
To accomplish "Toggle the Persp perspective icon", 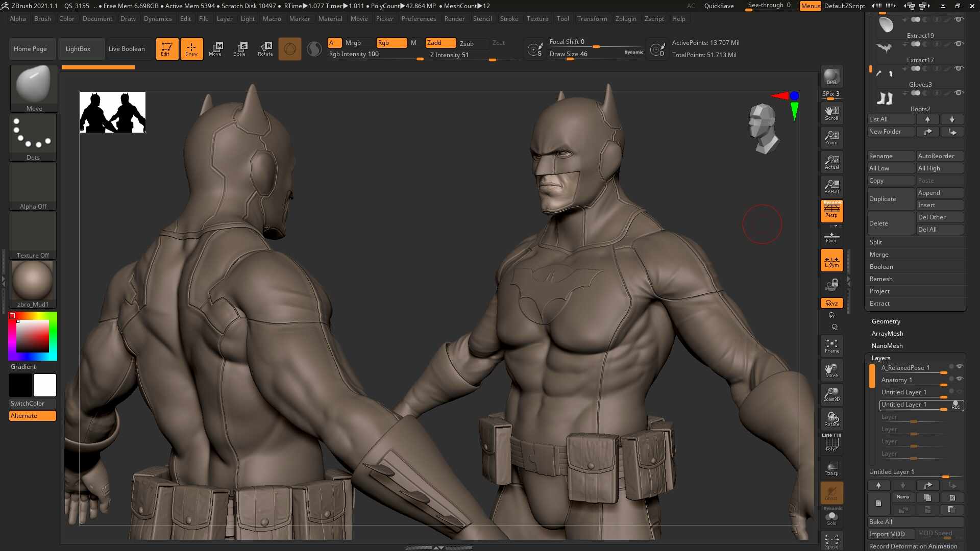I will [x=831, y=211].
